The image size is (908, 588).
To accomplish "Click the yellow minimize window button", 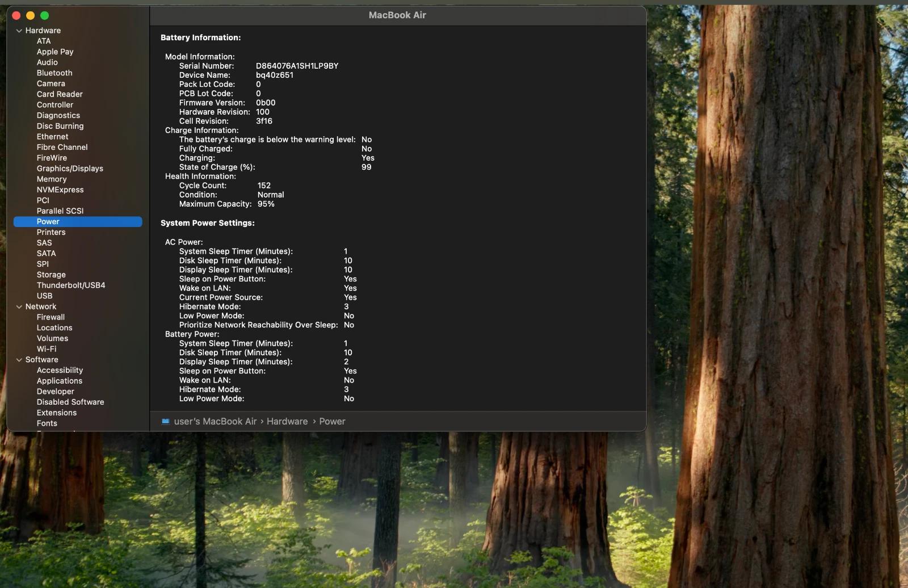I will point(31,15).
